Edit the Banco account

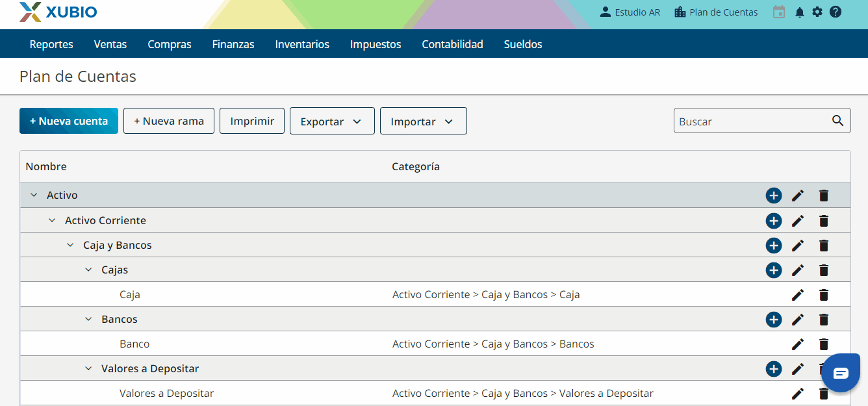[x=798, y=344]
